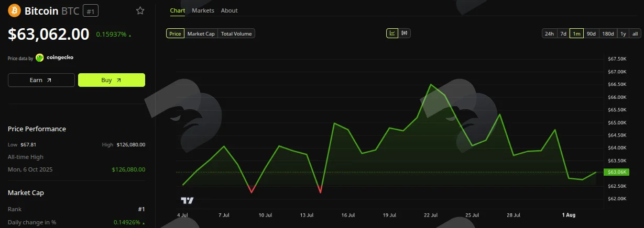Open the Markets tab
The width and height of the screenshot is (644, 228).
click(x=203, y=10)
